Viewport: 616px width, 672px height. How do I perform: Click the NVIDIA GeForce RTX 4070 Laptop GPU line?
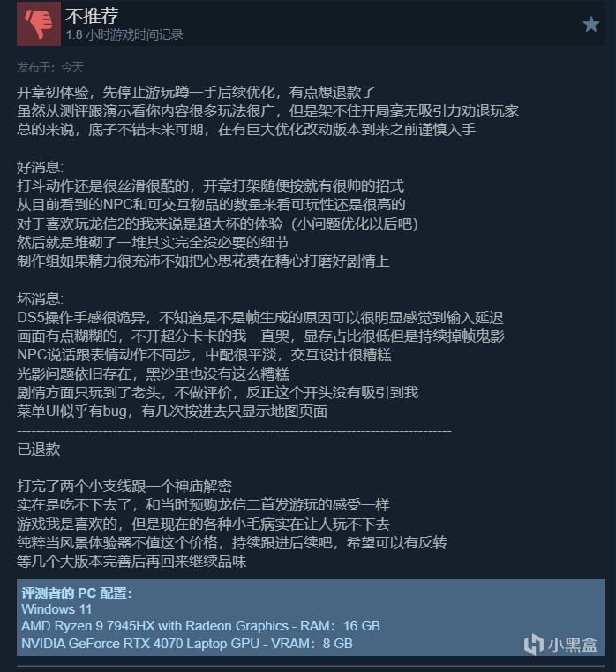pos(187,643)
